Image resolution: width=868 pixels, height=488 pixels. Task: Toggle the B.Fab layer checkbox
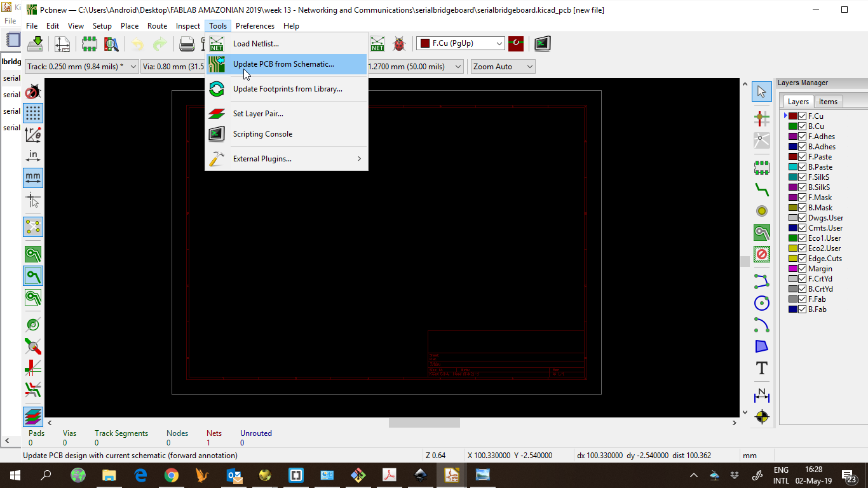(803, 309)
